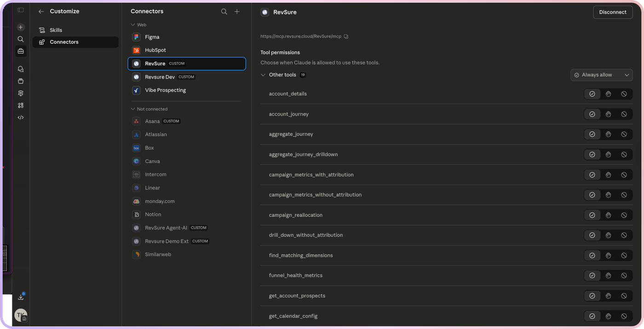Screen dimensions: 644x329
Task: Click the account_journey tool name
Action: pos(289,114)
